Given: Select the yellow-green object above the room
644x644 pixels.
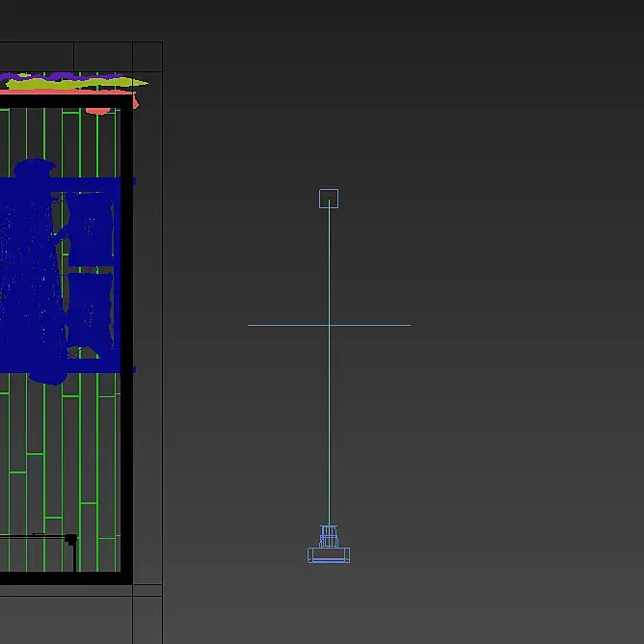Looking at the screenshot, I should 76,83.
